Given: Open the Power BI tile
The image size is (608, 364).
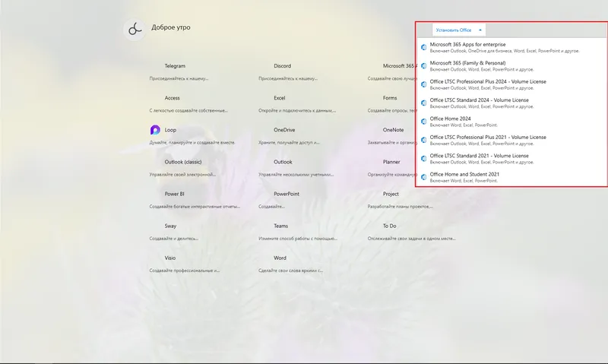Looking at the screenshot, I should 195,200.
